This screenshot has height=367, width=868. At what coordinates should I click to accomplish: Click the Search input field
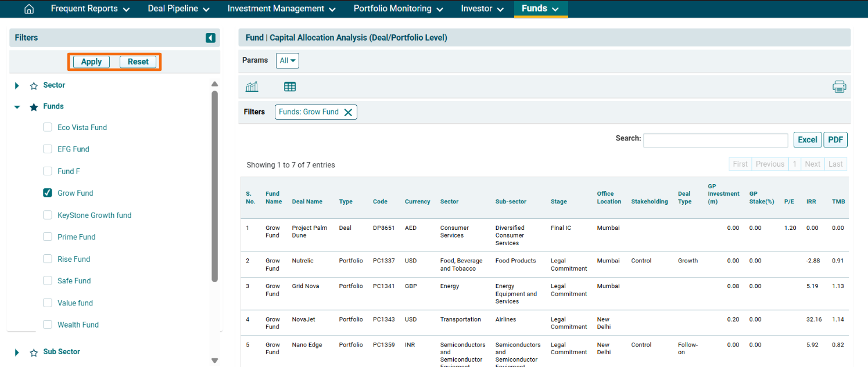tap(715, 140)
